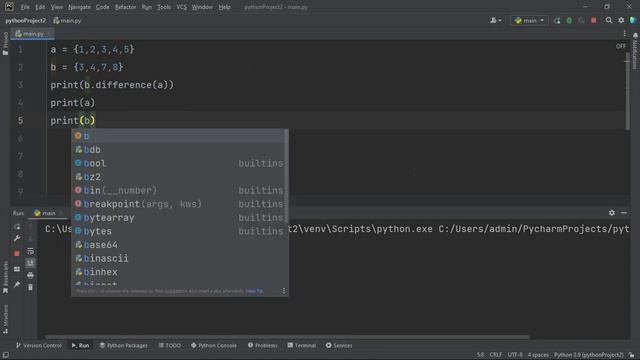The width and height of the screenshot is (640, 360).
Task: Open the File menu
Action: pos(25,7)
